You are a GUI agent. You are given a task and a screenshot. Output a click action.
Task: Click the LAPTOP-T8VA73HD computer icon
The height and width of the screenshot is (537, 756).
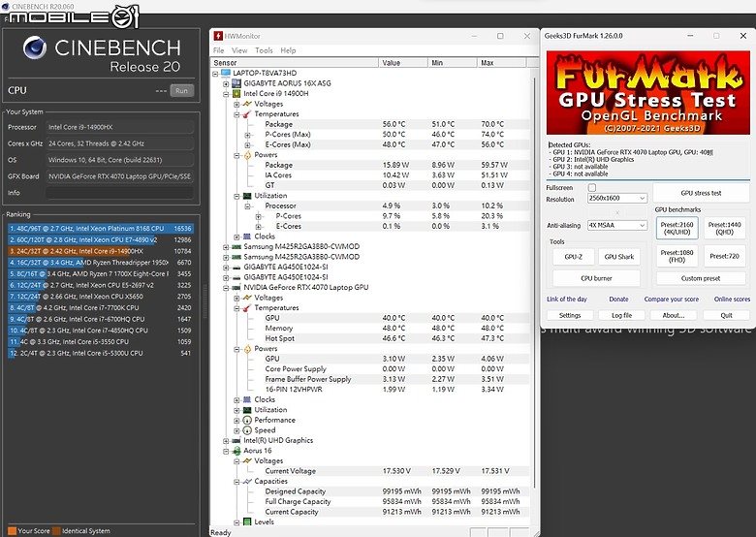coord(225,73)
